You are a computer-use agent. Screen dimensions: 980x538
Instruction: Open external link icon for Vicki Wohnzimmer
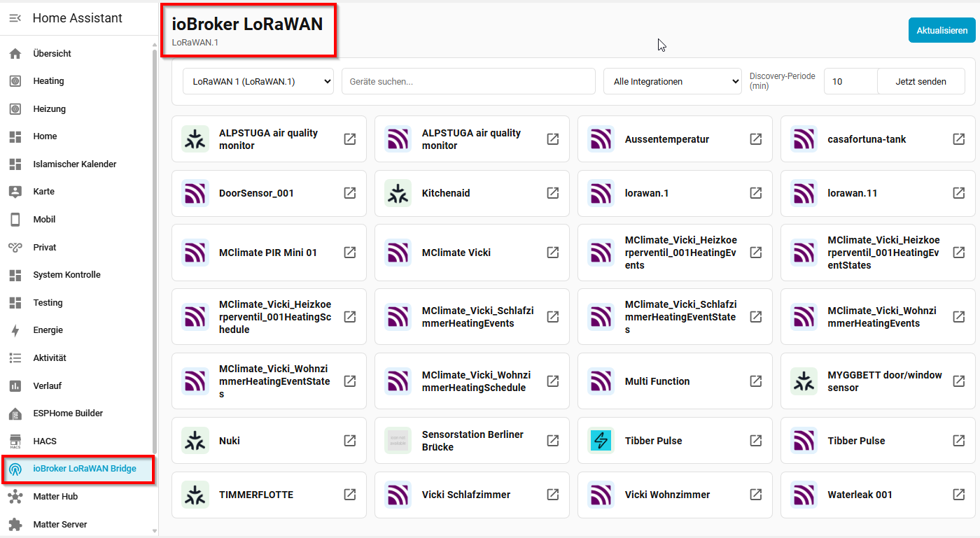click(x=756, y=495)
